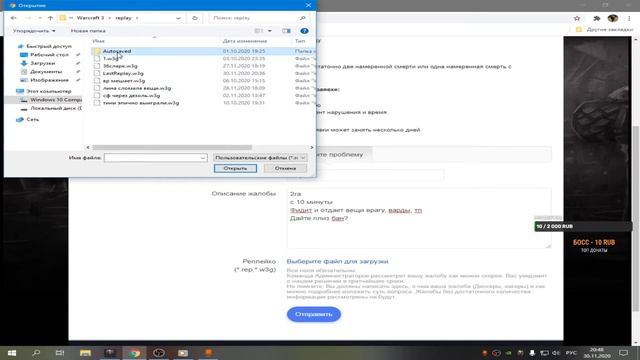Open the notification center icon
Viewport: 640px width, 360px height.
(624, 353)
